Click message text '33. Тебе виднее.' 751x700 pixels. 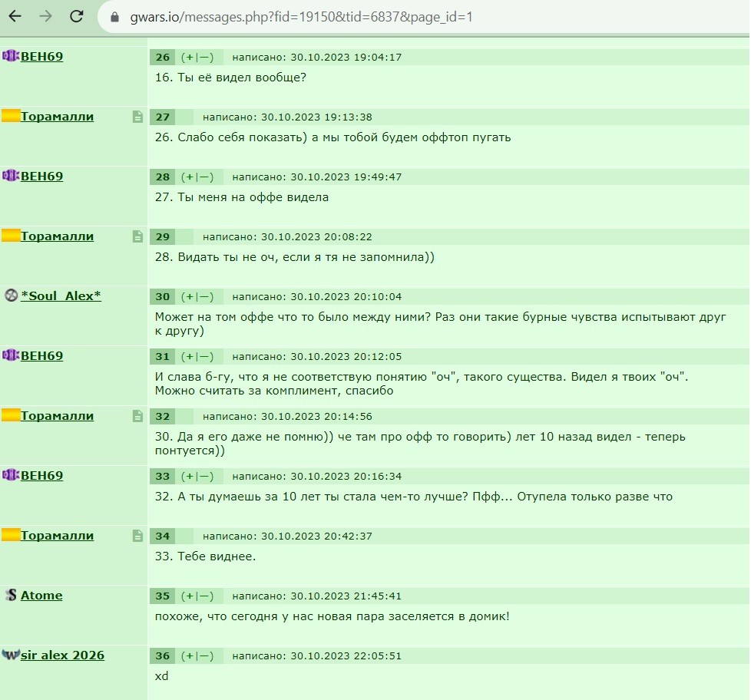205,556
